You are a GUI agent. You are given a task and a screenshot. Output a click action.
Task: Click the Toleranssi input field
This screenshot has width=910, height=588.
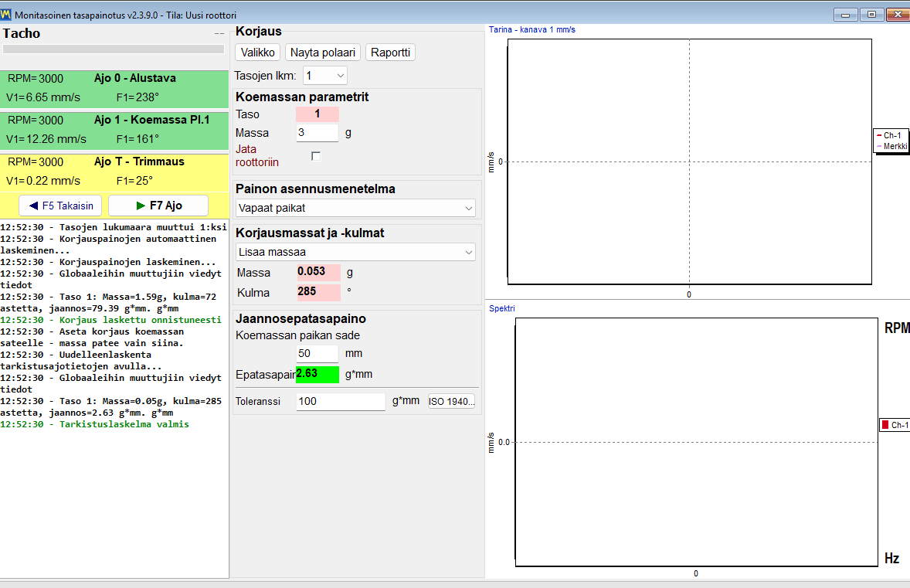341,401
